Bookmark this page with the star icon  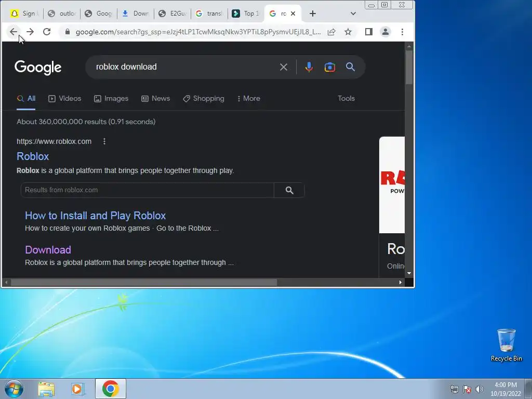pyautogui.click(x=348, y=32)
